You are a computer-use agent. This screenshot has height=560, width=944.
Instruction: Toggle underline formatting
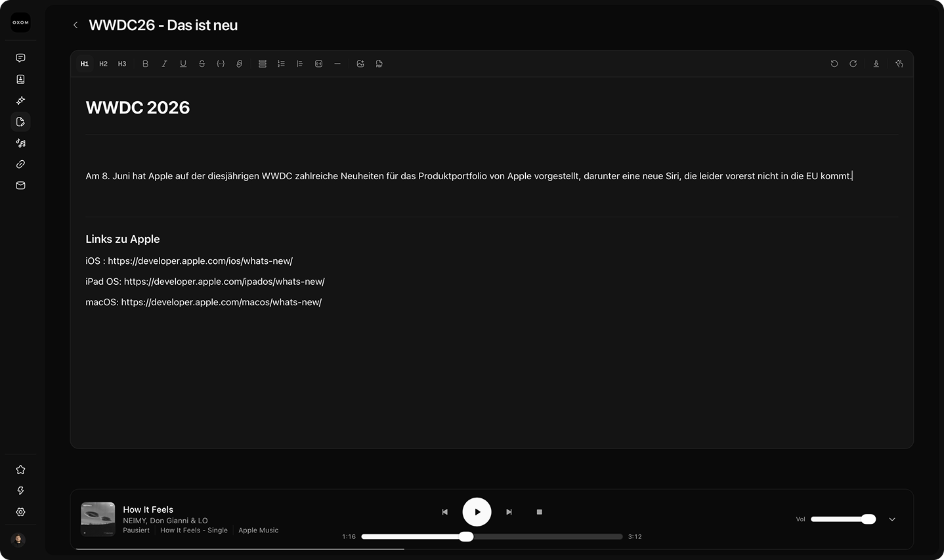point(183,64)
